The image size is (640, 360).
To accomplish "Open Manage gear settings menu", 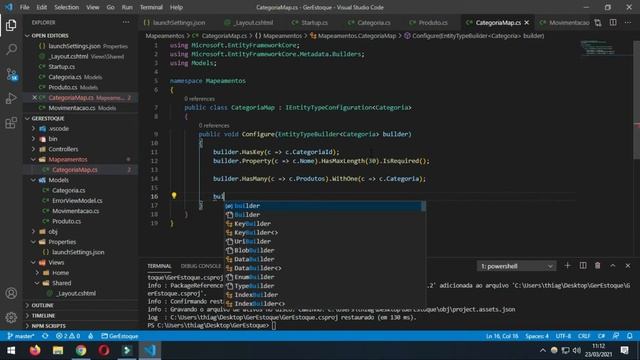I will pyautogui.click(x=11, y=317).
